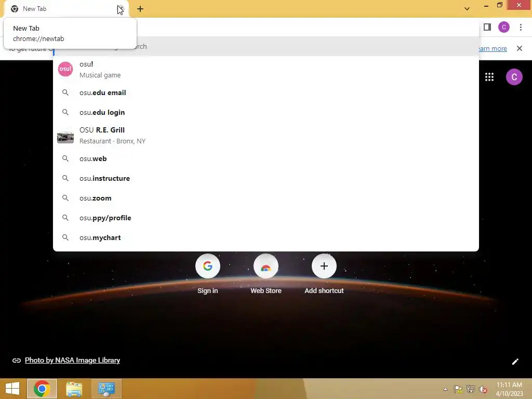Choose the osu.edu login suggestion
This screenshot has width=532, height=399.
click(266, 112)
